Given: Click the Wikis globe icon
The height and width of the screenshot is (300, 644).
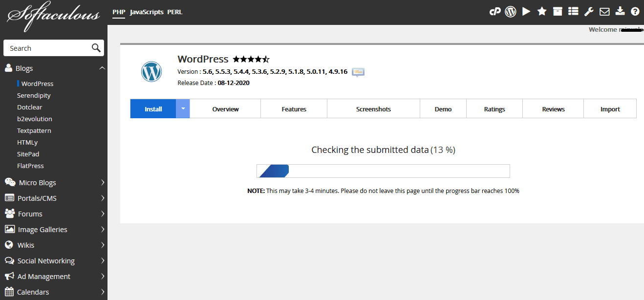Looking at the screenshot, I should tap(9, 245).
